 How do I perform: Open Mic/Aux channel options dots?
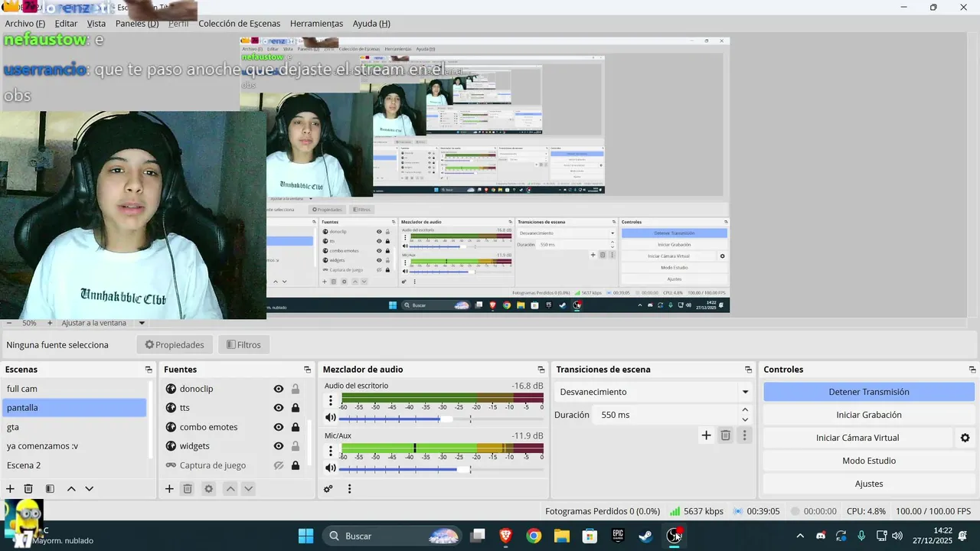click(331, 450)
